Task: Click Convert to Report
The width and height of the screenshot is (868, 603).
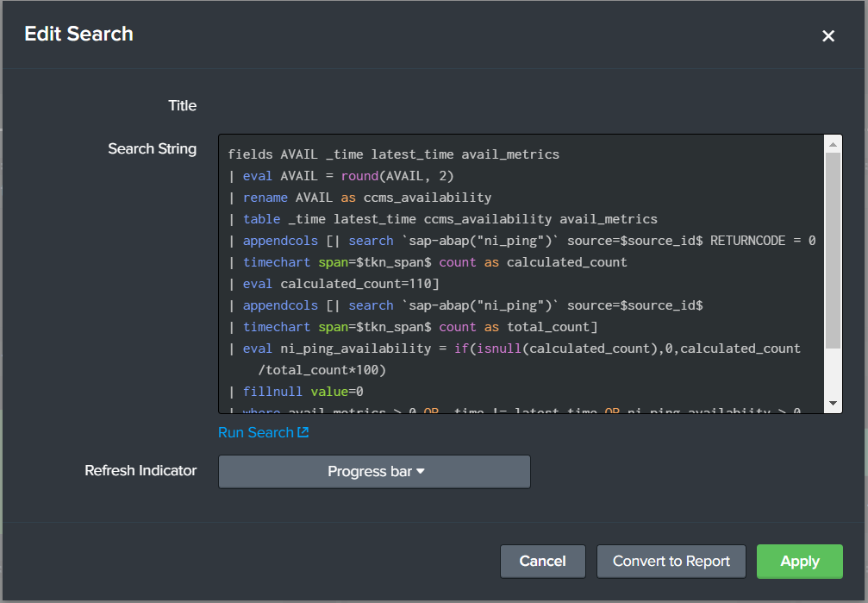Action: pos(671,561)
